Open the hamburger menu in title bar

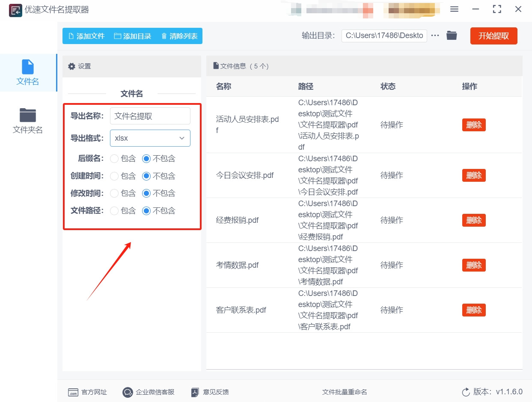coord(455,9)
